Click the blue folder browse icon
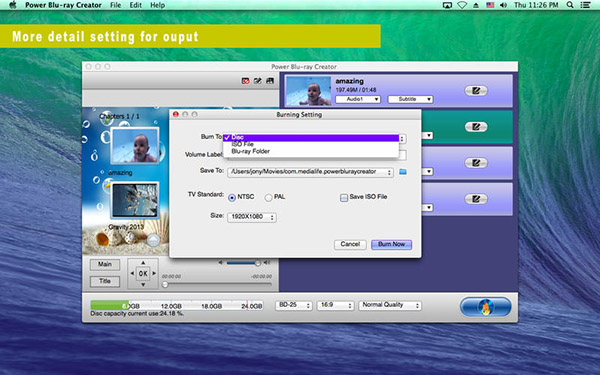The image size is (600, 375). 403,172
